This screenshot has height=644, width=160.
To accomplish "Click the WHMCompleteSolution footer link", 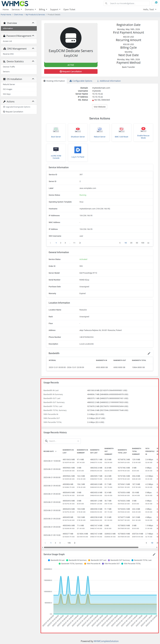I will 106,641.
